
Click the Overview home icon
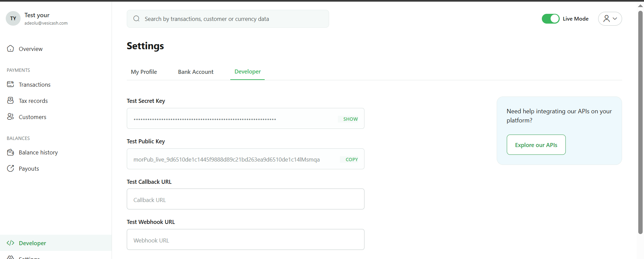click(x=10, y=49)
